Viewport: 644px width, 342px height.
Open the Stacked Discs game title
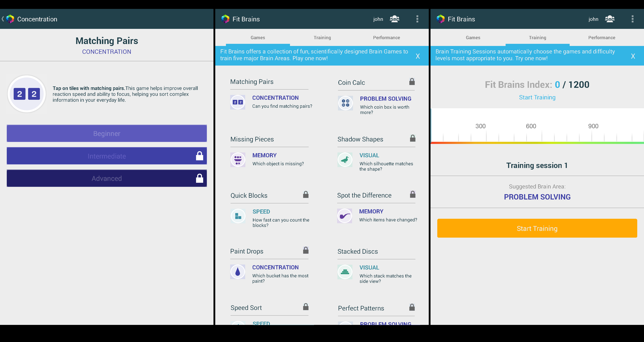358,251
